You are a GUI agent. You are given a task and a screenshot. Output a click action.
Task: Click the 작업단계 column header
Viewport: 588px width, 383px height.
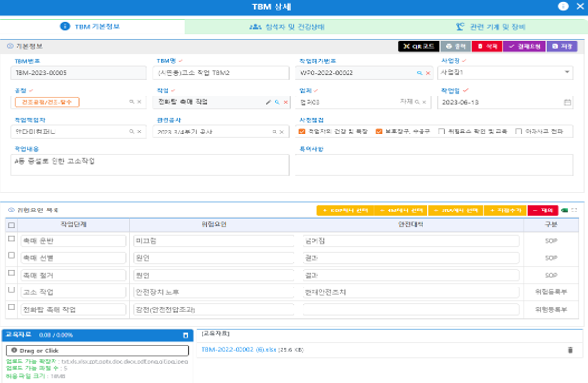(74, 224)
